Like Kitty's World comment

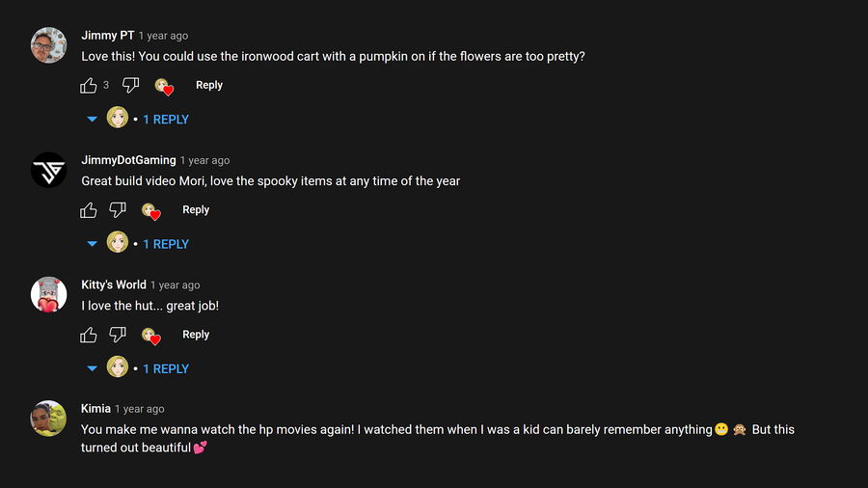[x=89, y=336]
